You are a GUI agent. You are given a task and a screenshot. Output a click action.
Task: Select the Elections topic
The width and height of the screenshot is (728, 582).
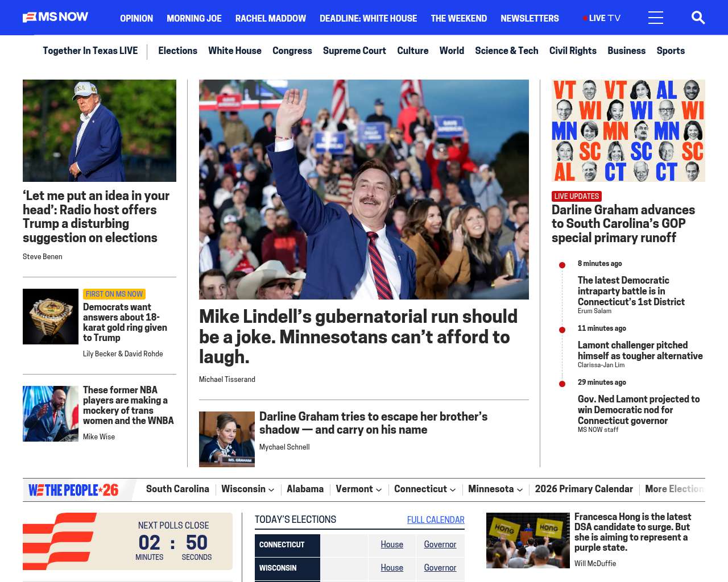point(177,51)
